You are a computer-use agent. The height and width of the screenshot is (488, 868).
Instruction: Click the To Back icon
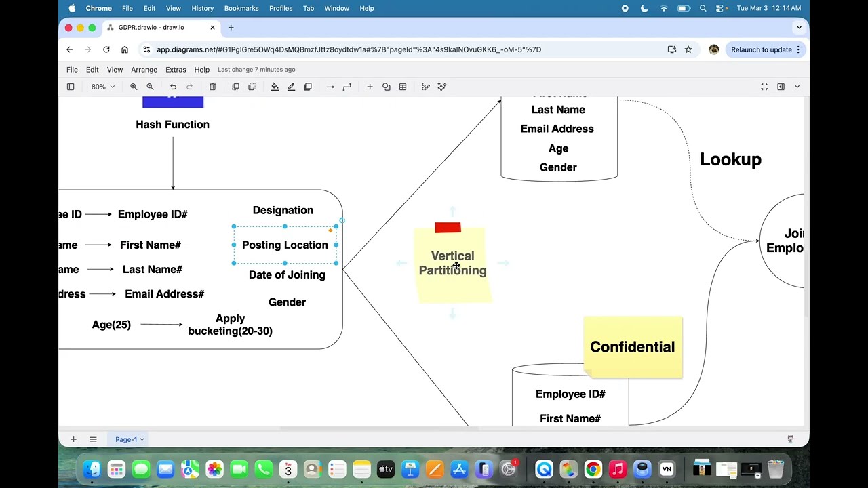coord(252,87)
